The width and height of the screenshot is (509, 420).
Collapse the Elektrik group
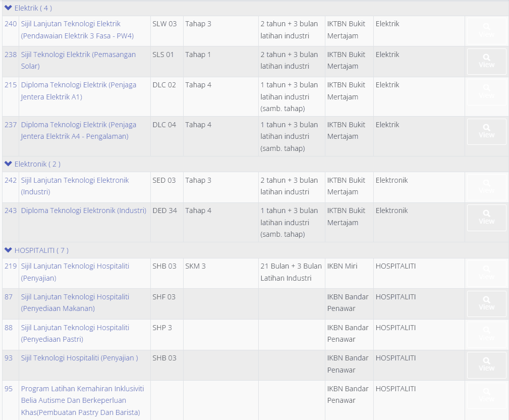point(8,8)
